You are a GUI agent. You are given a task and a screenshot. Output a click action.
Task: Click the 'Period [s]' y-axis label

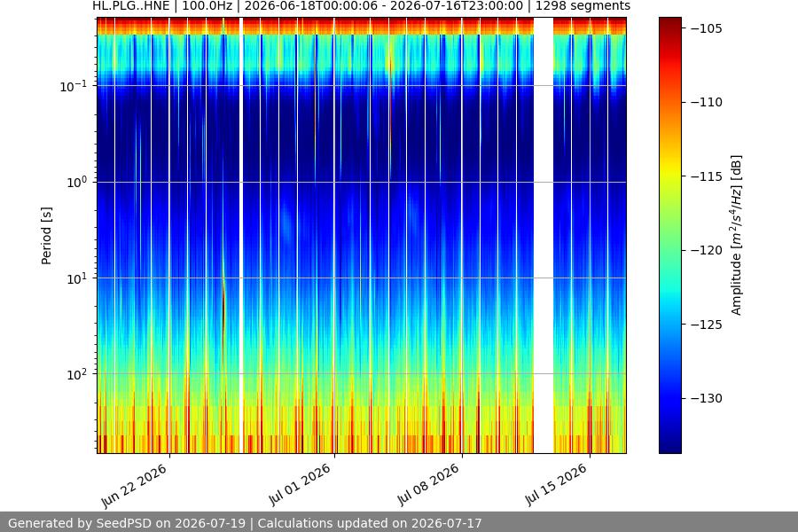tap(46, 236)
